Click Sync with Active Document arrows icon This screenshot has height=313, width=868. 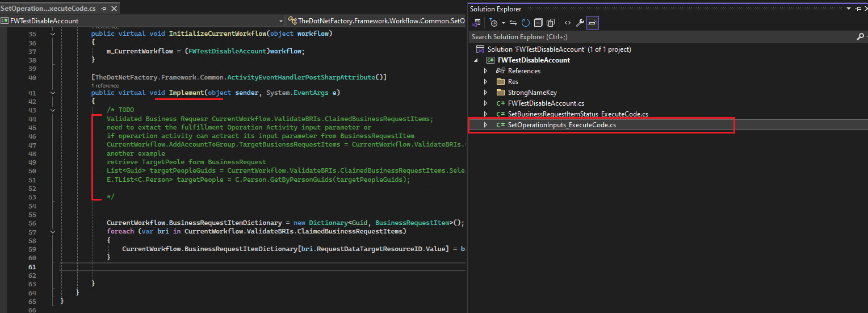pos(513,23)
